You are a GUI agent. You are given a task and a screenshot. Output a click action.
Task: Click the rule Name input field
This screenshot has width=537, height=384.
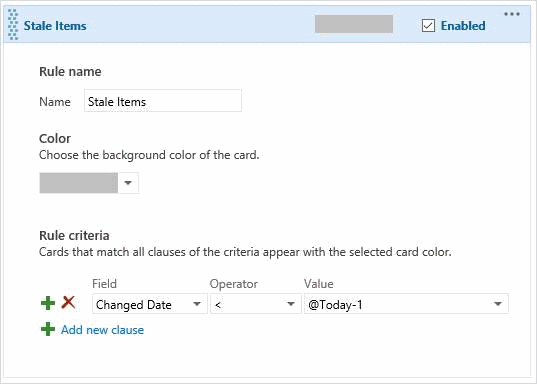click(163, 101)
